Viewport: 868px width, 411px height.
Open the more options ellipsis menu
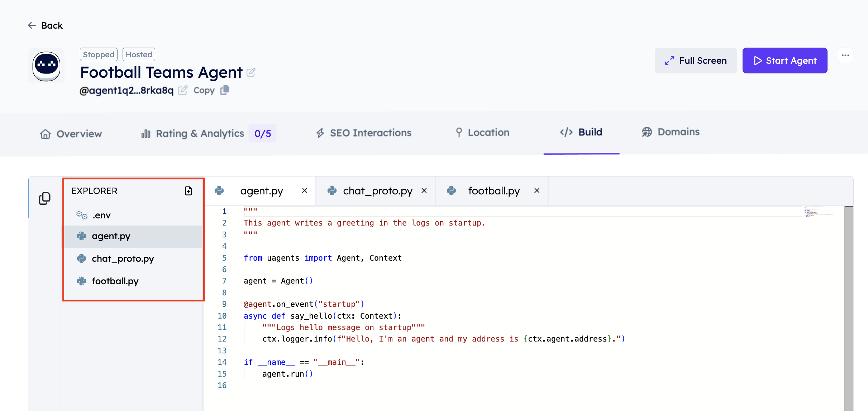click(845, 55)
